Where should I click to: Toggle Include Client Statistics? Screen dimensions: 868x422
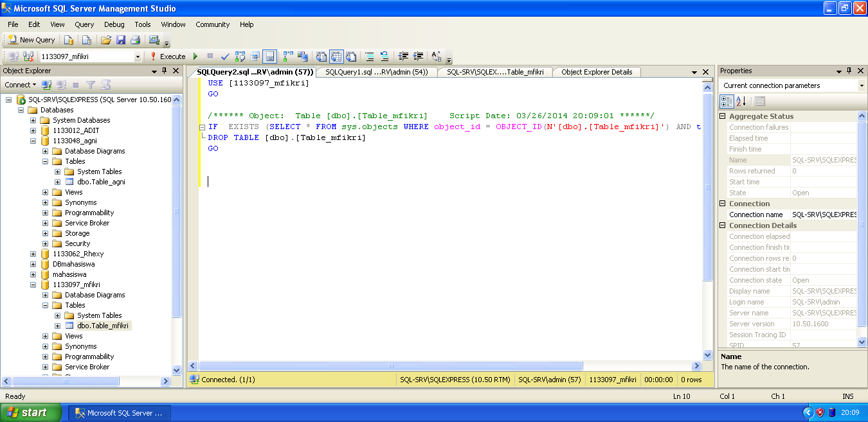coord(302,57)
